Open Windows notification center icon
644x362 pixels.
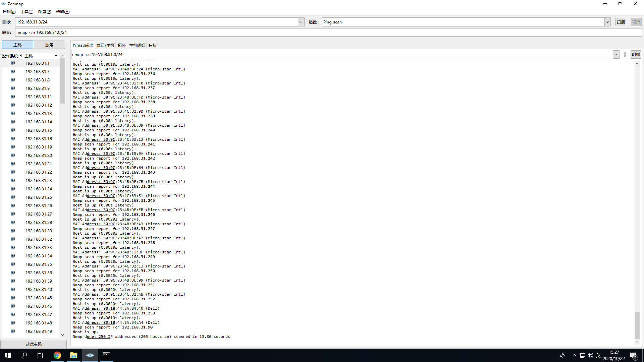(633, 355)
